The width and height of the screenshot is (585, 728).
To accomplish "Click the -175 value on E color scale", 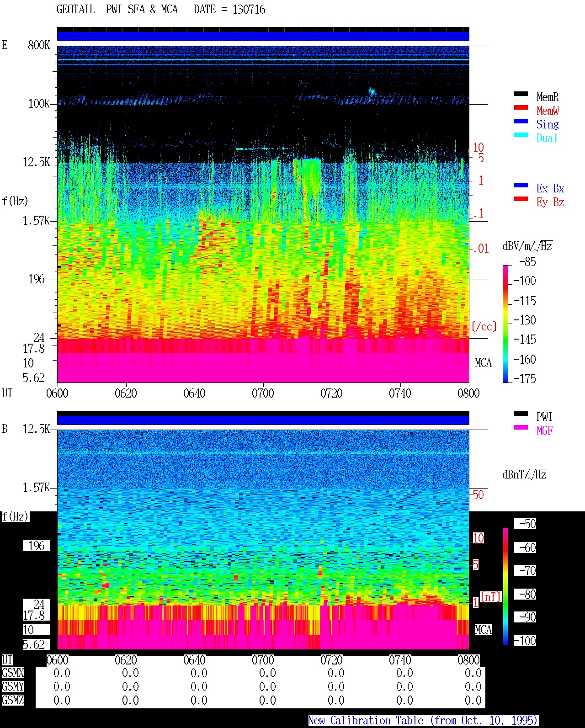I will 525,378.
